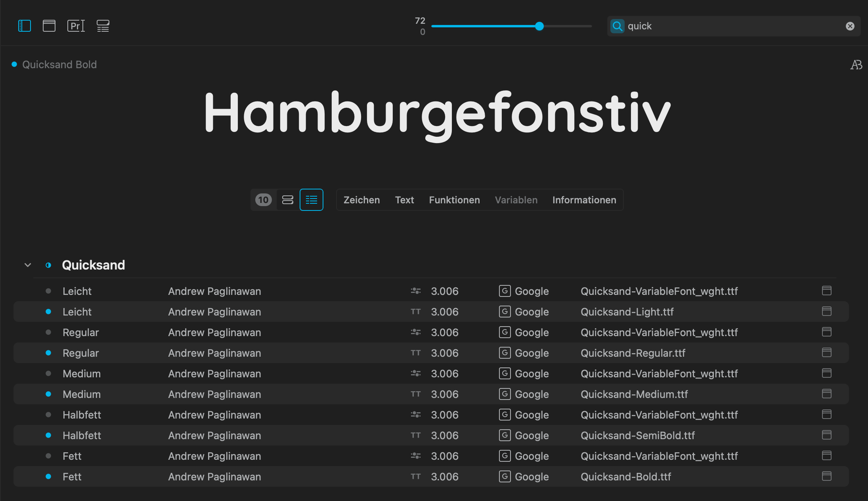The height and width of the screenshot is (501, 868).
Task: Deactivate Medium in Quicksand-Medium.ttf row
Action: (48, 394)
